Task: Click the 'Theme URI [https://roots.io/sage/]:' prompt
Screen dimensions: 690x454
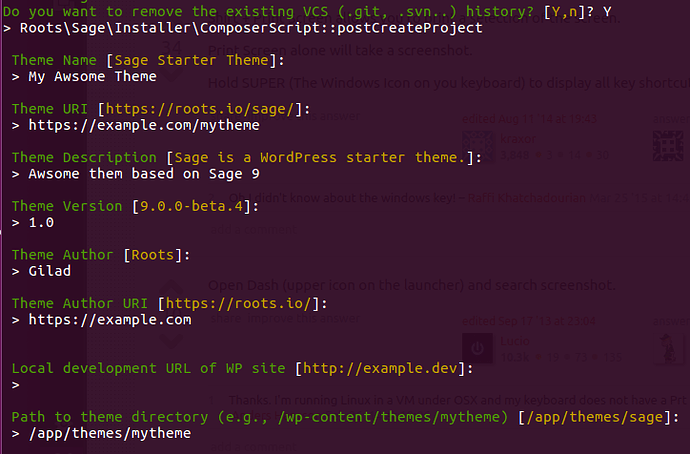Action: pyautogui.click(x=161, y=109)
